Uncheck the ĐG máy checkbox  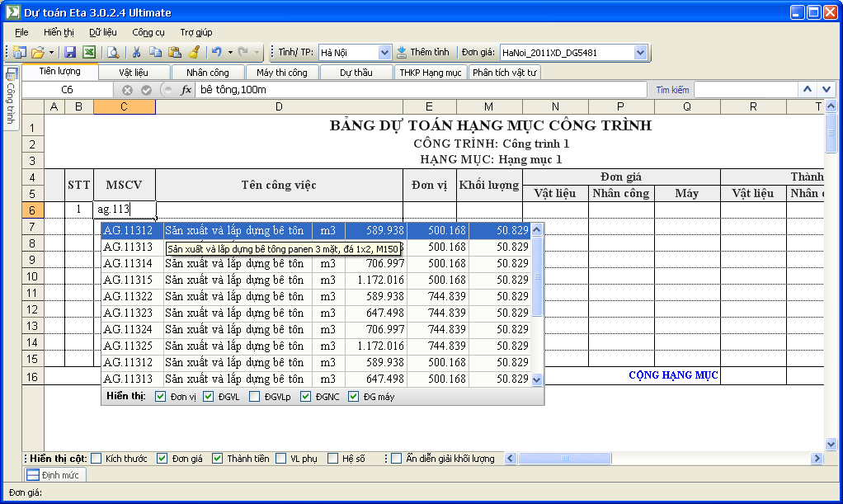(x=353, y=397)
